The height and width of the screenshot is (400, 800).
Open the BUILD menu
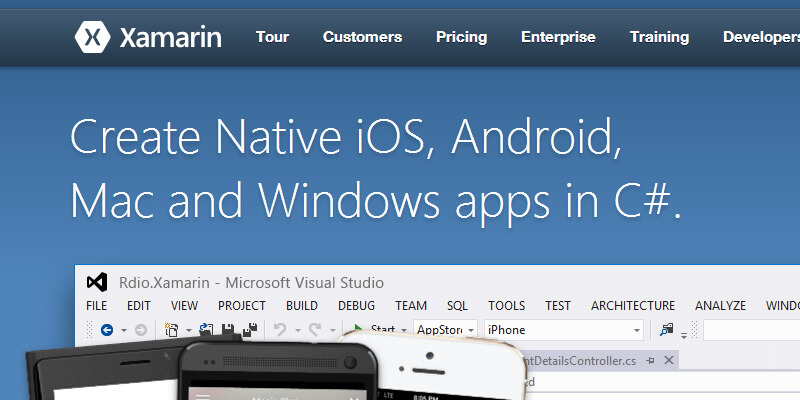(302, 306)
